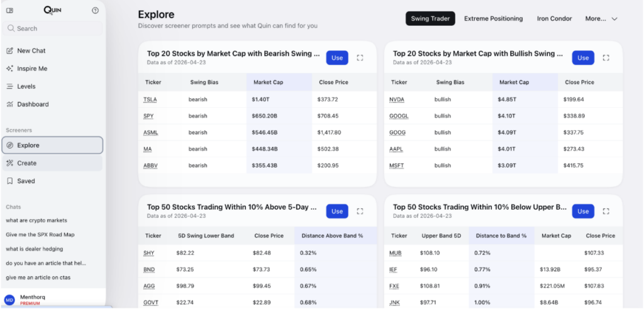The height and width of the screenshot is (311, 644).
Task: Start a New Chat
Action: 52,50
